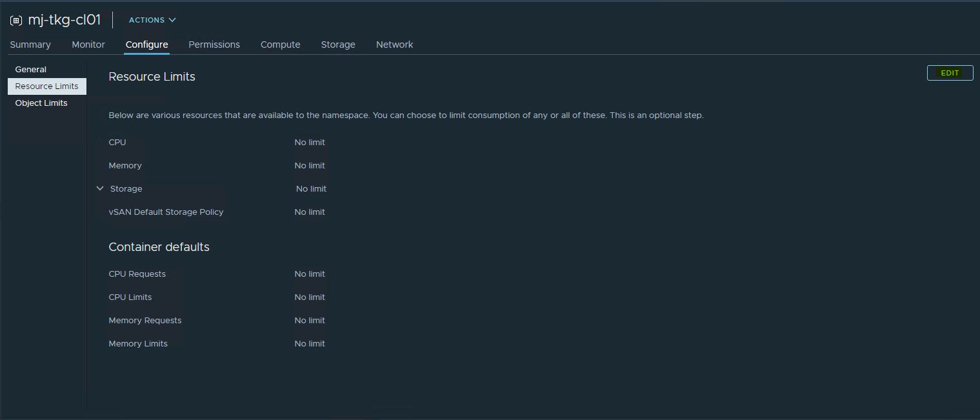Go to the Permissions tab

[214, 45]
